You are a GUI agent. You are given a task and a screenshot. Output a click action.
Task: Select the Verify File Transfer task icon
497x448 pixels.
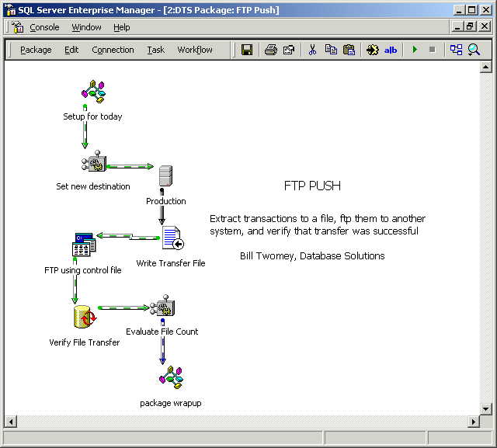coord(85,317)
